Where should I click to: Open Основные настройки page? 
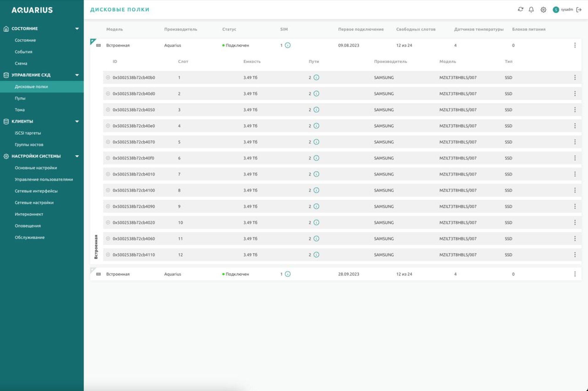pyautogui.click(x=36, y=168)
